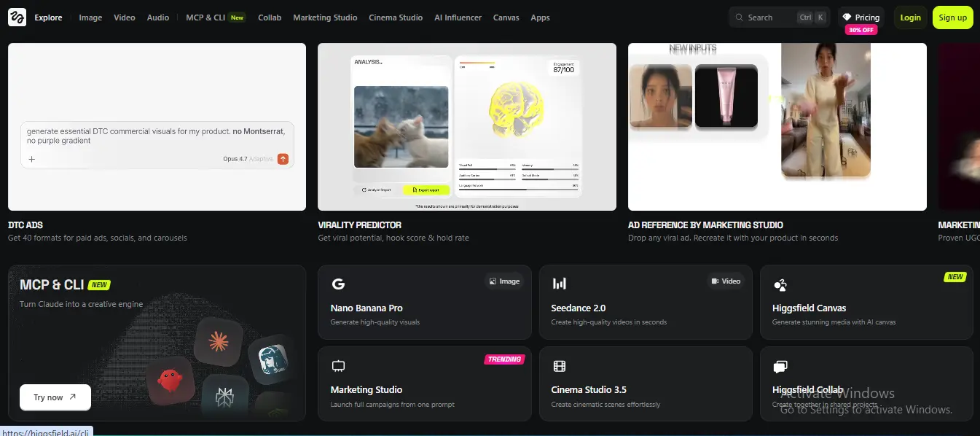Open the Apps nav item
This screenshot has width=980, height=436.
[540, 17]
